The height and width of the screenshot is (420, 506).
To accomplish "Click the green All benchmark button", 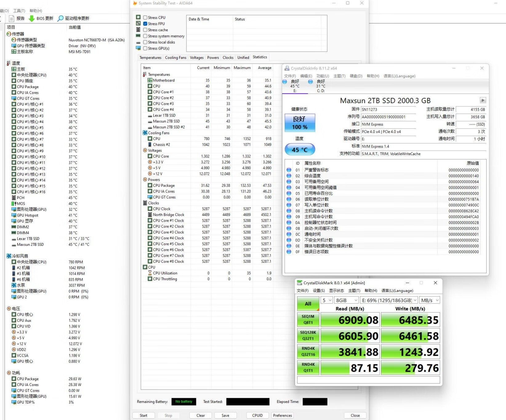I will tap(308, 304).
